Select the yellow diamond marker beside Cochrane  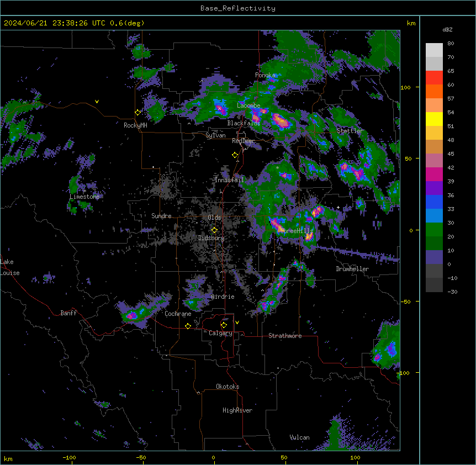pyautogui.click(x=188, y=326)
